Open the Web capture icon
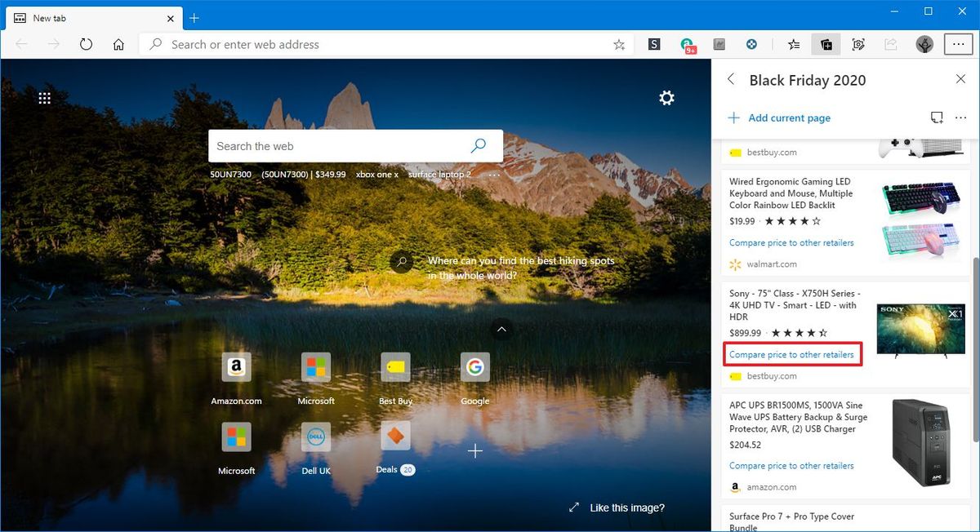 (858, 45)
